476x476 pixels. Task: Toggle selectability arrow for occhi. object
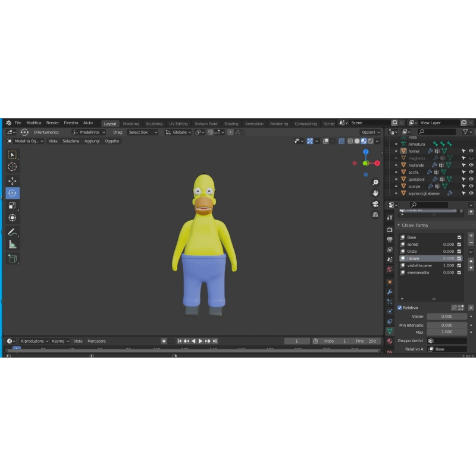coord(464,172)
